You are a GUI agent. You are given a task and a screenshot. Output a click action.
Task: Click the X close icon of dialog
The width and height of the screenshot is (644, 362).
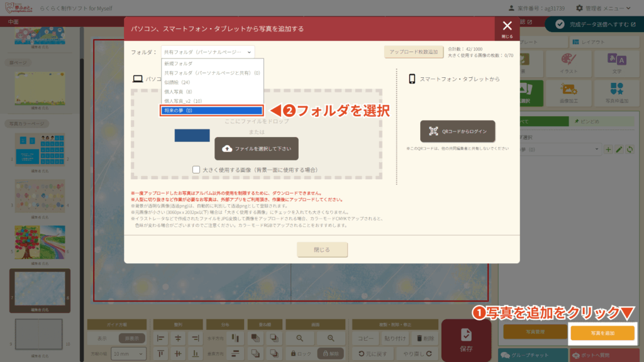507,28
